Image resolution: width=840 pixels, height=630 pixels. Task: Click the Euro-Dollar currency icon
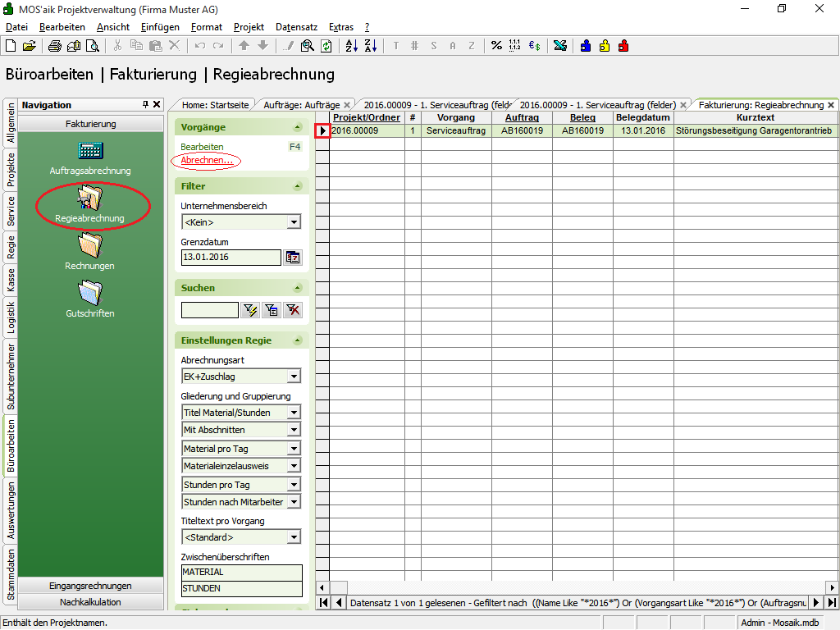click(534, 46)
